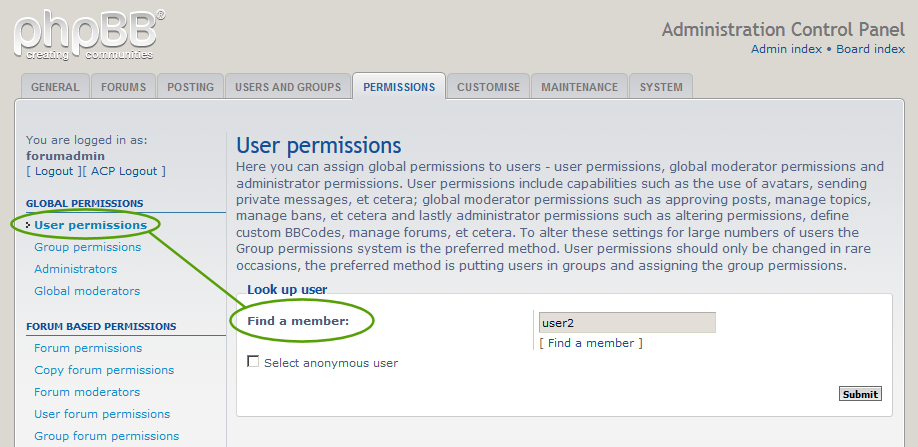Select Administrators in the sidebar
Screen dimensions: 918x447
[75, 269]
